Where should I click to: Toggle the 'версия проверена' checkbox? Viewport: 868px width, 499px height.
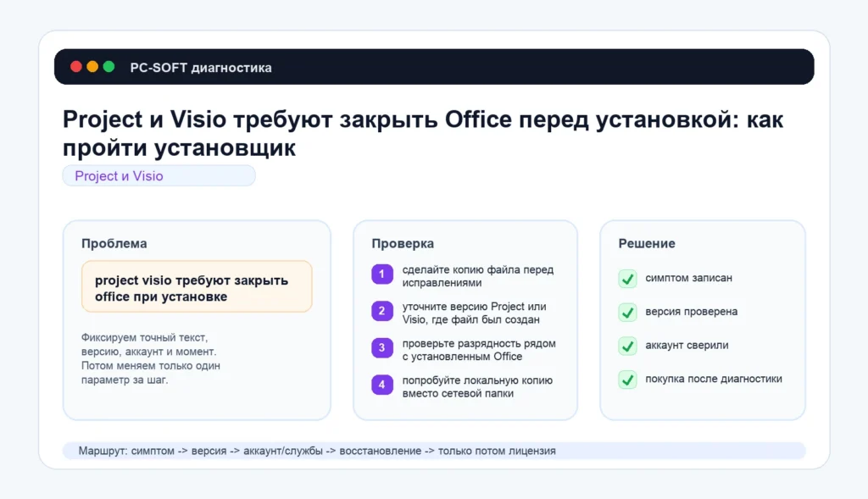628,312
